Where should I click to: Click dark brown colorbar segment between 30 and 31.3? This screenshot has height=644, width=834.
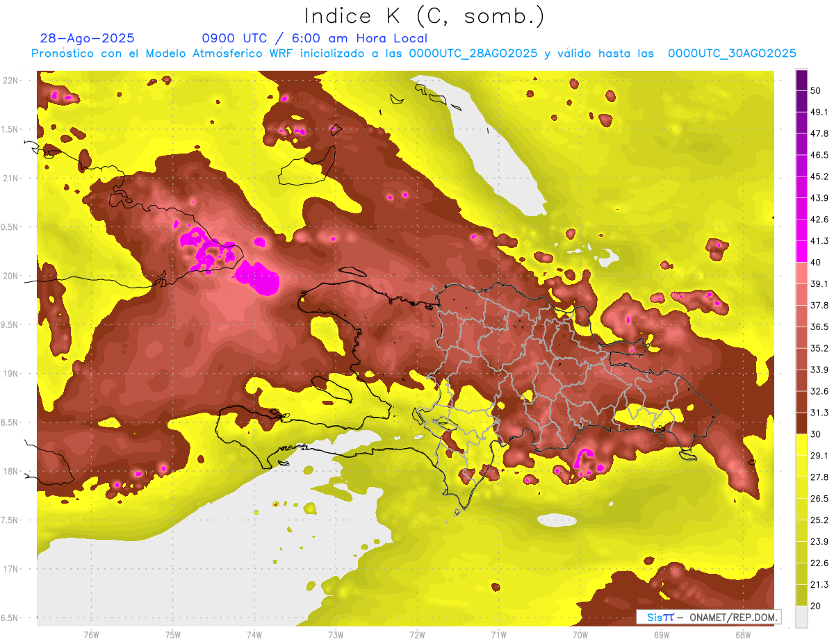pyautogui.click(x=801, y=424)
